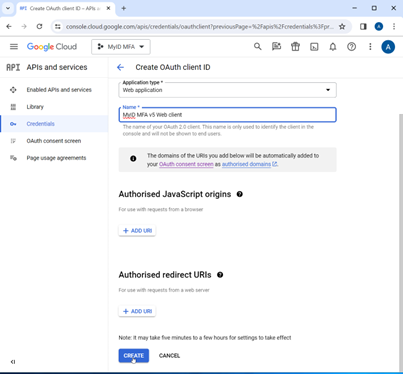The image size is (403, 374).
Task: Show help for Authorised JavaScript origins
Action: 239,194
